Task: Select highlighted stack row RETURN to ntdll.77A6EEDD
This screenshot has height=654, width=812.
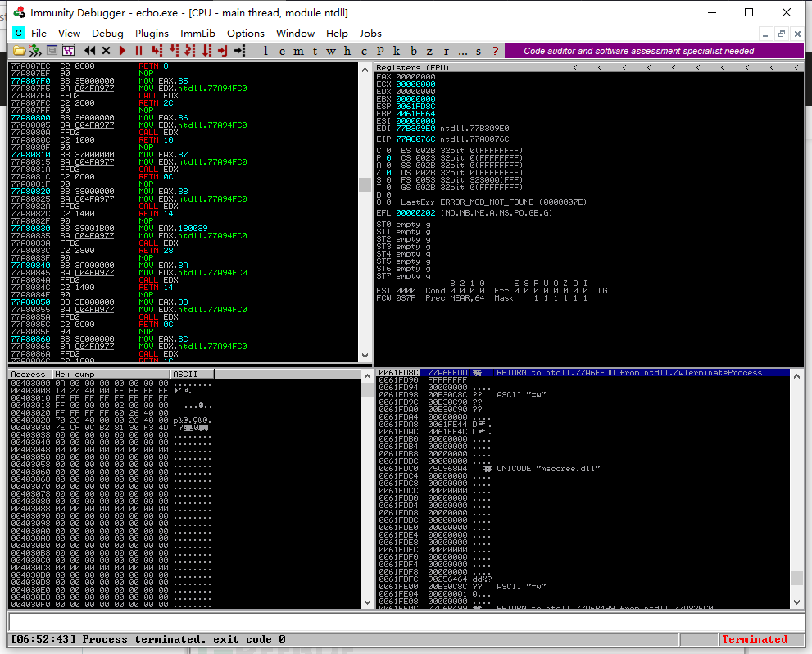Action: (583, 373)
